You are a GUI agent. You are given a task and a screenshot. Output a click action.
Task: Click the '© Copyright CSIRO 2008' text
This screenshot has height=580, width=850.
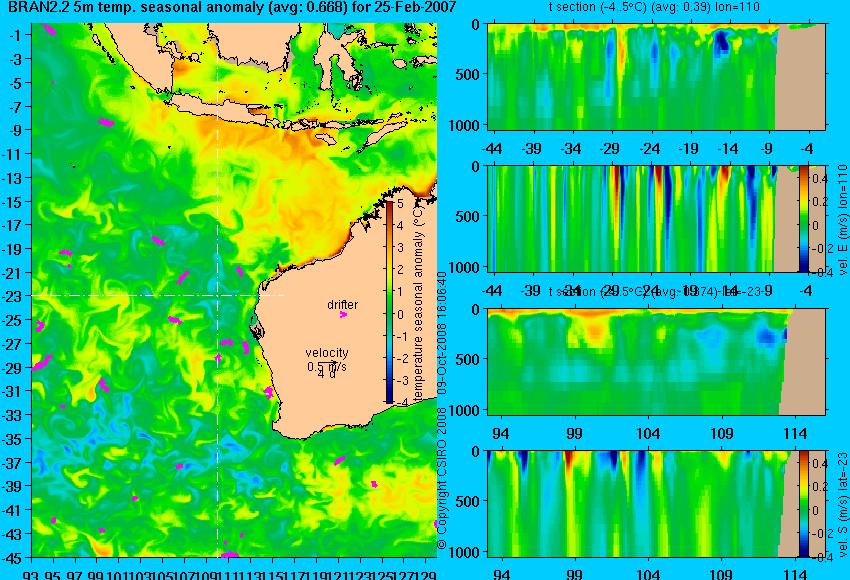pos(442,478)
